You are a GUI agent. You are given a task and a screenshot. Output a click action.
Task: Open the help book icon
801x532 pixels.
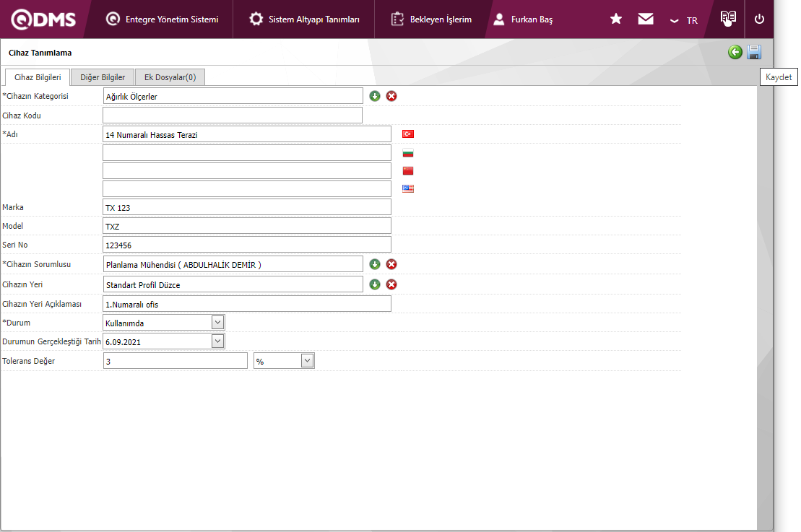pyautogui.click(x=728, y=18)
